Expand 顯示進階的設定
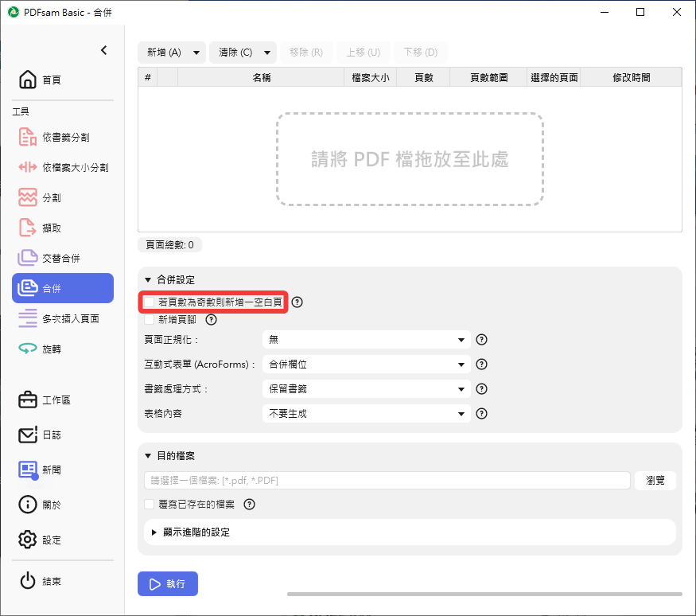 [x=154, y=532]
